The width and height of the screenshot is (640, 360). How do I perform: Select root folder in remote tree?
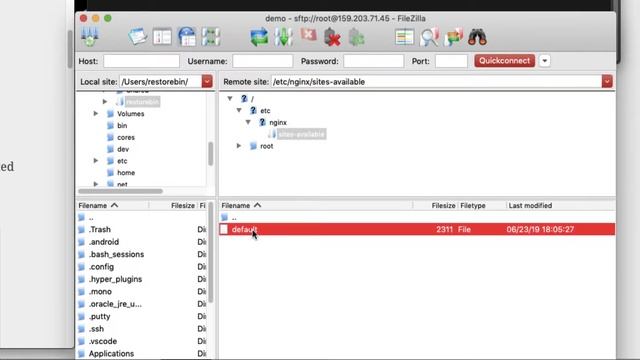[267, 146]
